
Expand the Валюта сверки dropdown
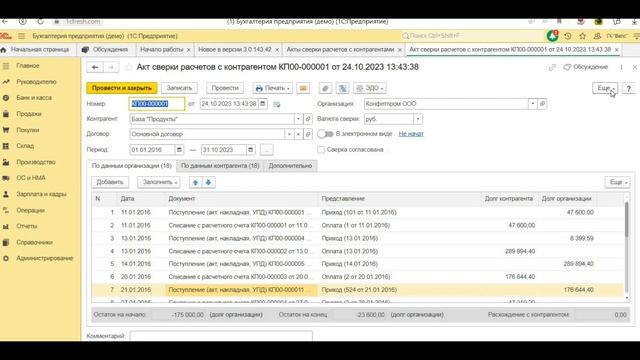(x=418, y=119)
